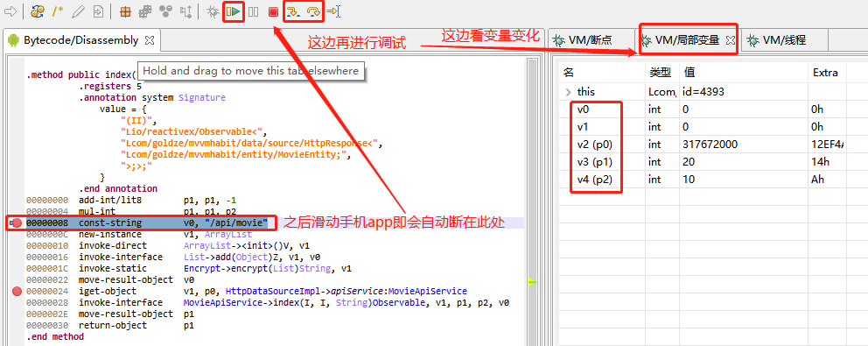Select the Bytecode/Disassembly tab

point(80,40)
